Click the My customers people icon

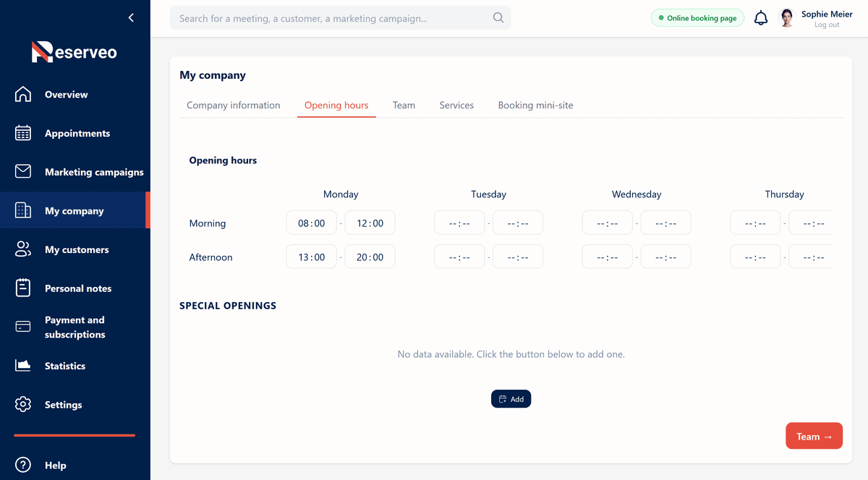(23, 249)
